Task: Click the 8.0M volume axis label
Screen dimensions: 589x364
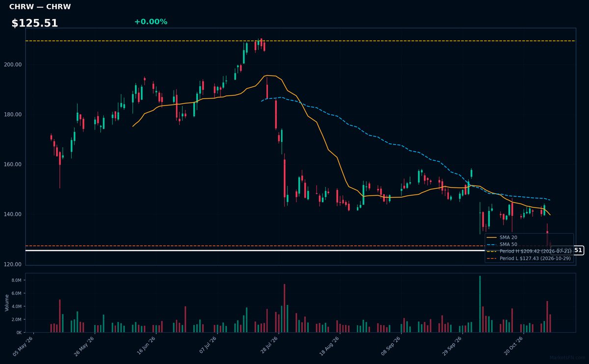Action: pos(17,280)
